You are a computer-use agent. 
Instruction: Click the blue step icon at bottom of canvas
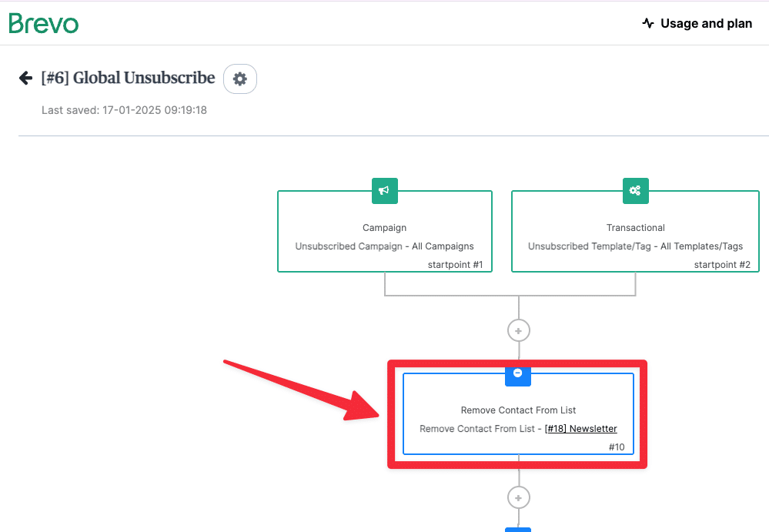(518, 530)
